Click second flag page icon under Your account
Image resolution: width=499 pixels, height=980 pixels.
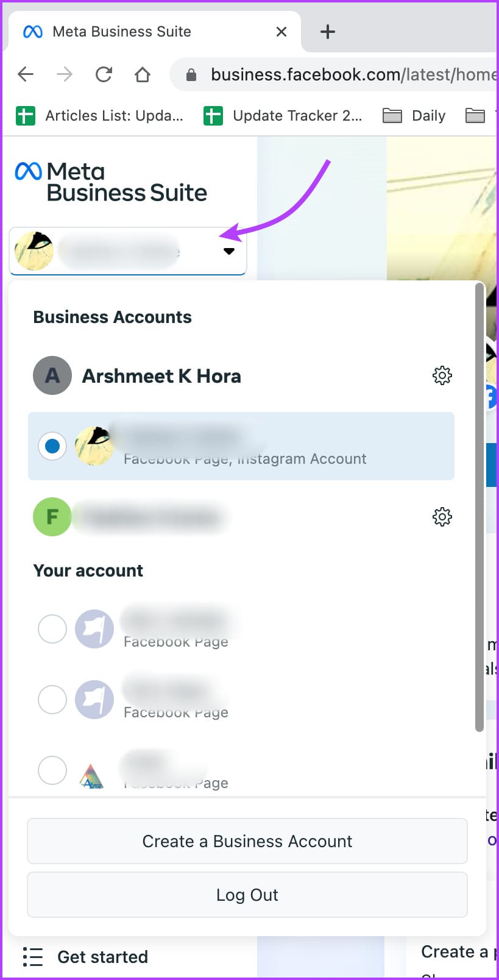(94, 700)
